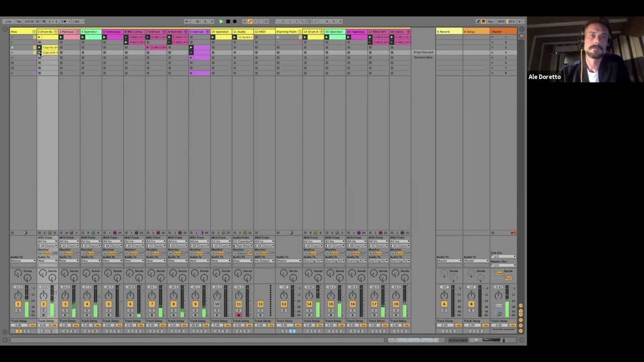This screenshot has height=362, width=644.
Task: Click Ale Doretto's webcam video
Action: pos(585,50)
